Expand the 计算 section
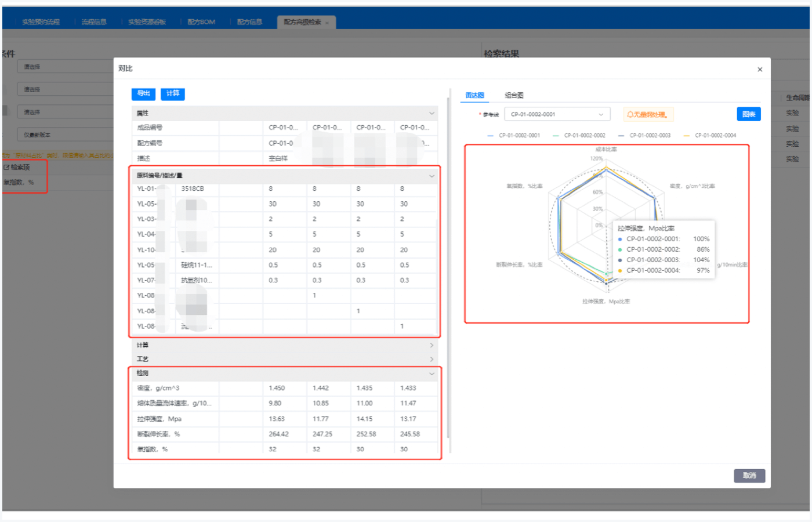Screen dimensions: 812x522 432,345
